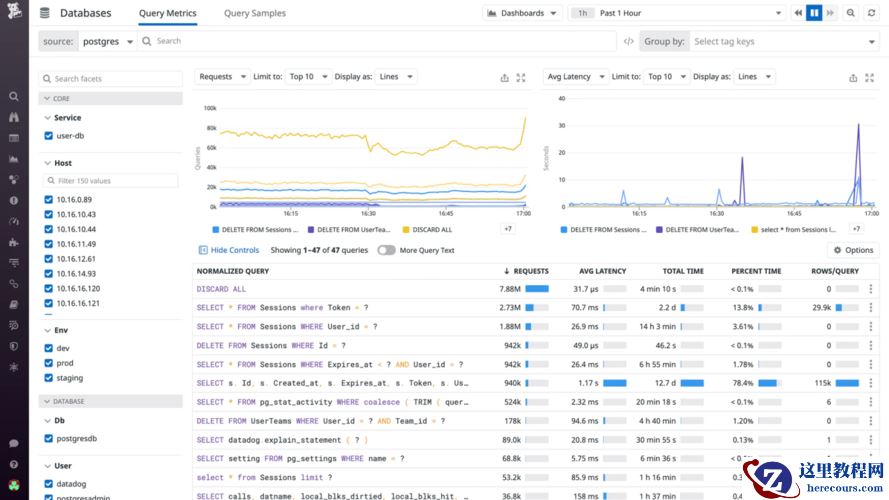Uncheck the user-db service checkbox
Image resolution: width=889 pixels, height=500 pixels.
49,135
